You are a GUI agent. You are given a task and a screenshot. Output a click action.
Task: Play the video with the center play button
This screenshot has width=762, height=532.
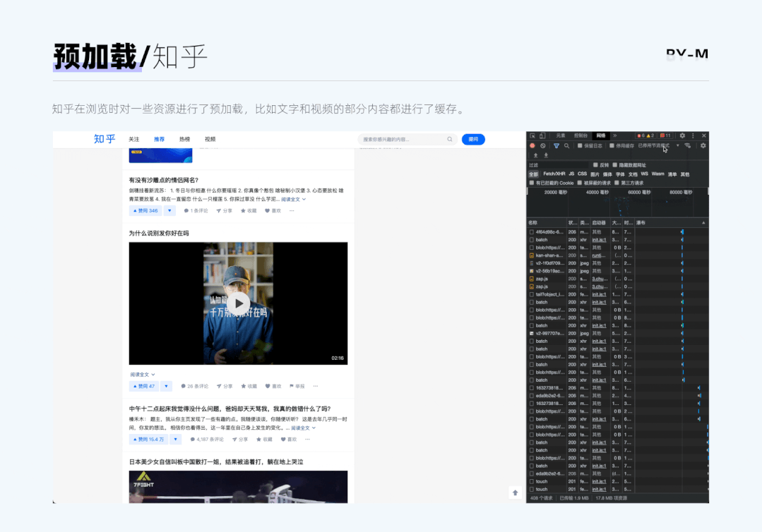(239, 303)
